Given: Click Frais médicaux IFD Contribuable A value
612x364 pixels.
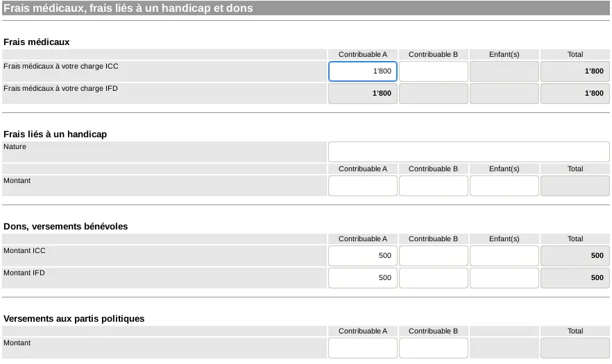Looking at the screenshot, I should (363, 93).
